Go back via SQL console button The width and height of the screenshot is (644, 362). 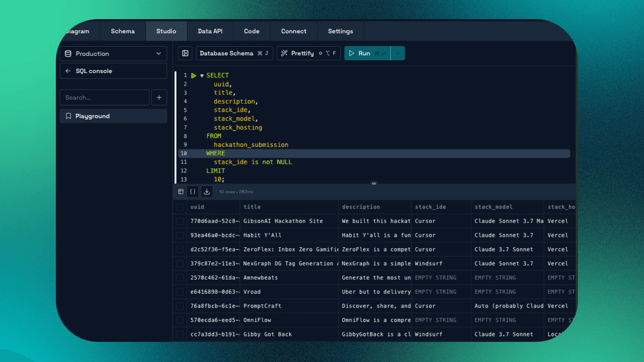click(113, 71)
